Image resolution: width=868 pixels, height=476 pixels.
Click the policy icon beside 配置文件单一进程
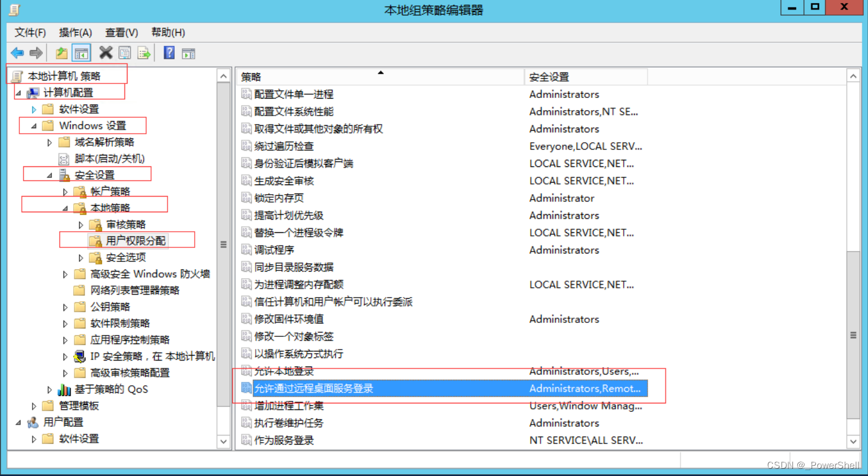click(246, 94)
